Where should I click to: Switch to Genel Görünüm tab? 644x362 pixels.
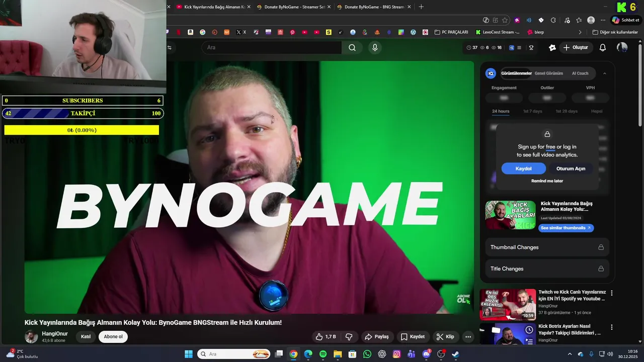click(548, 73)
